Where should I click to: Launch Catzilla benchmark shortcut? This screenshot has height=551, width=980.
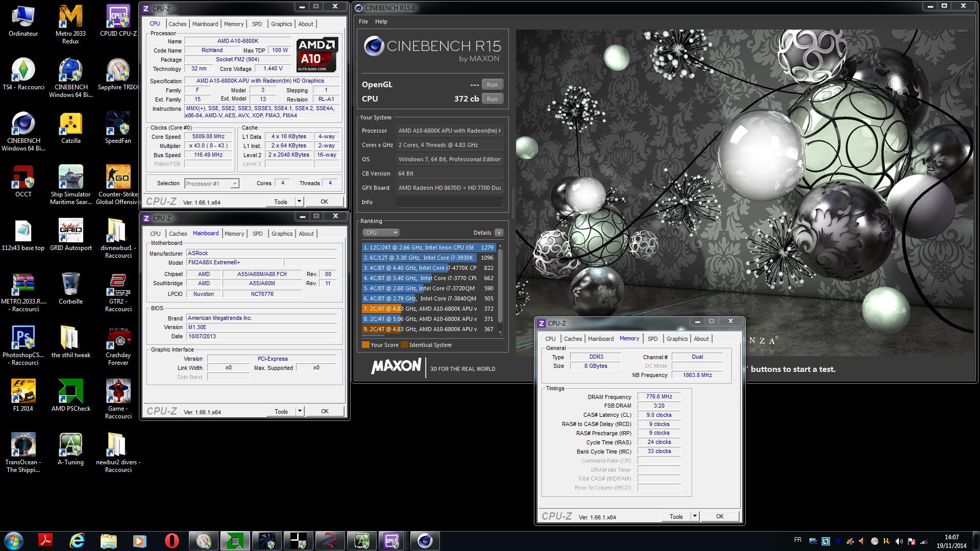point(70,128)
